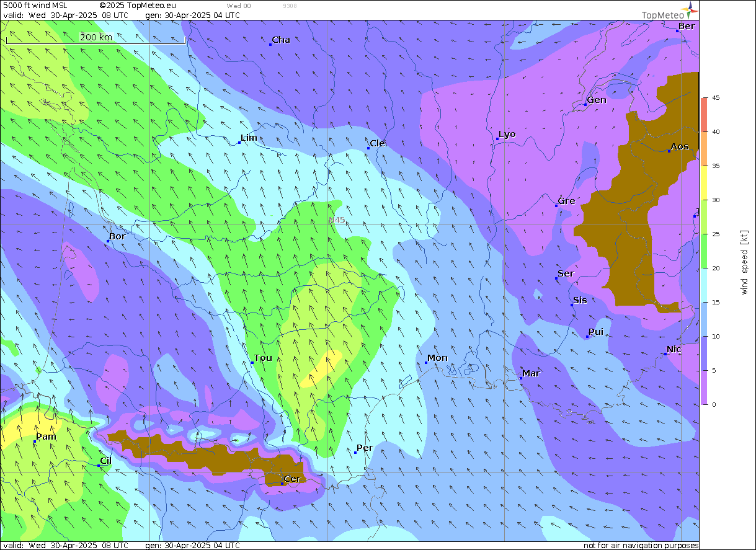Select the Bor city marker

(x=107, y=241)
